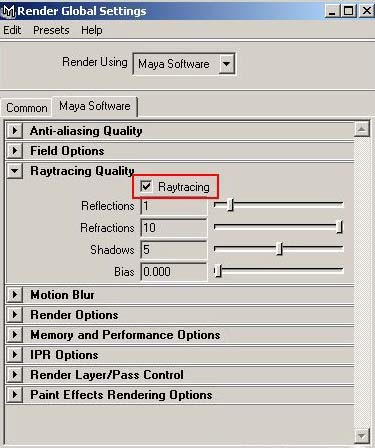
Task: Close the Render Global Settings window
Action: 366,11
